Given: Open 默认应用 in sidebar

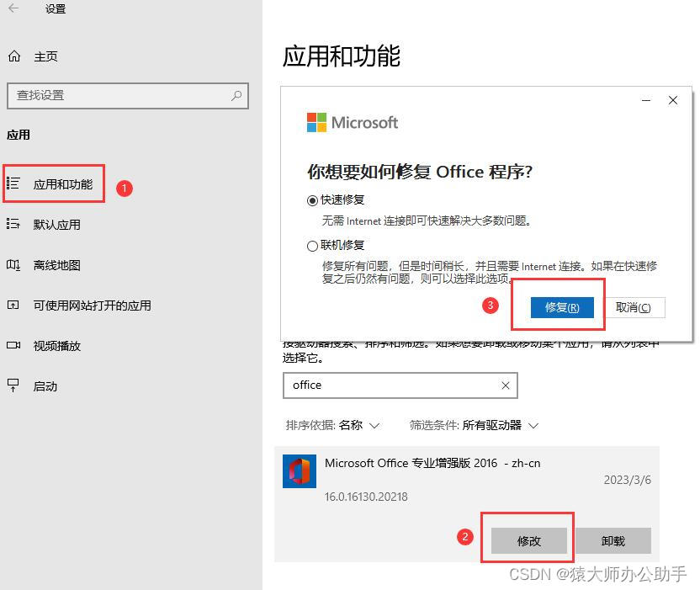Looking at the screenshot, I should point(56,225).
